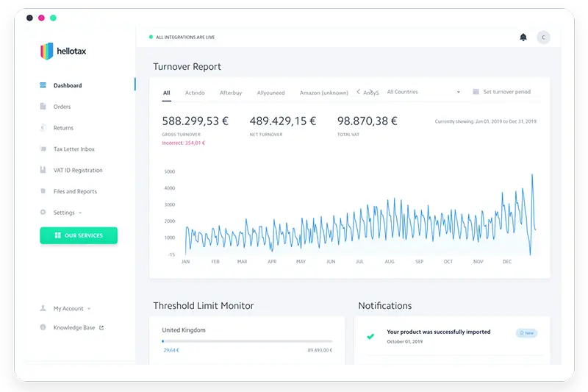Click the Knowledge Base globe icon
588x392 pixels.
(x=43, y=327)
